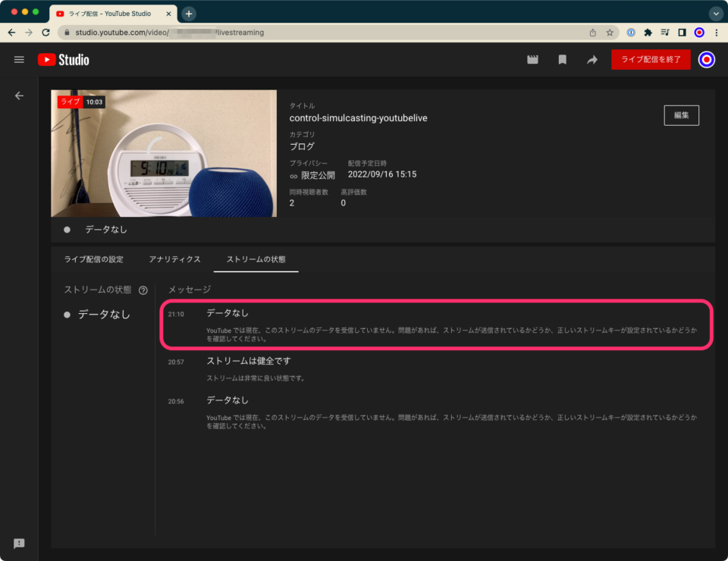Switch to the アナリティクス tab
This screenshot has height=561, width=728.
pyautogui.click(x=175, y=259)
